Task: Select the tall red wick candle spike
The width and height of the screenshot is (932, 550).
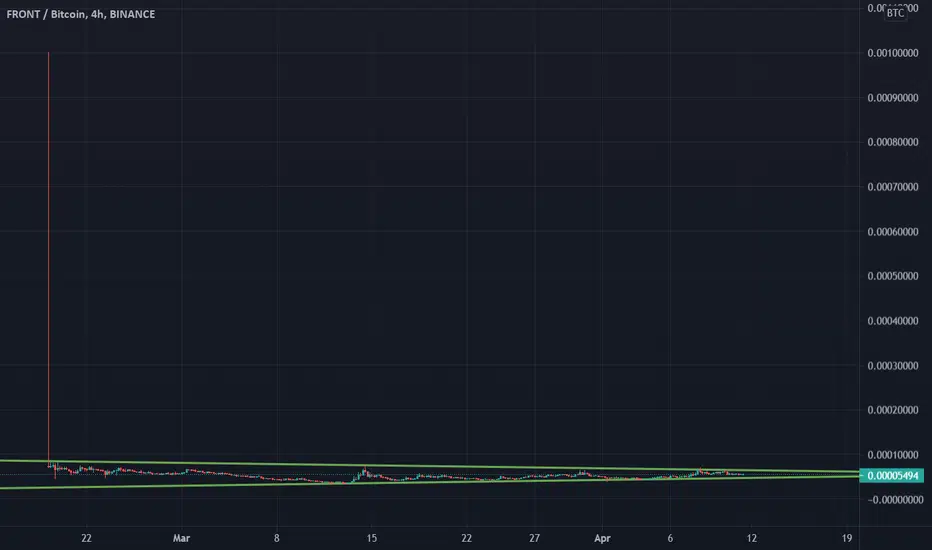Action: click(x=49, y=256)
